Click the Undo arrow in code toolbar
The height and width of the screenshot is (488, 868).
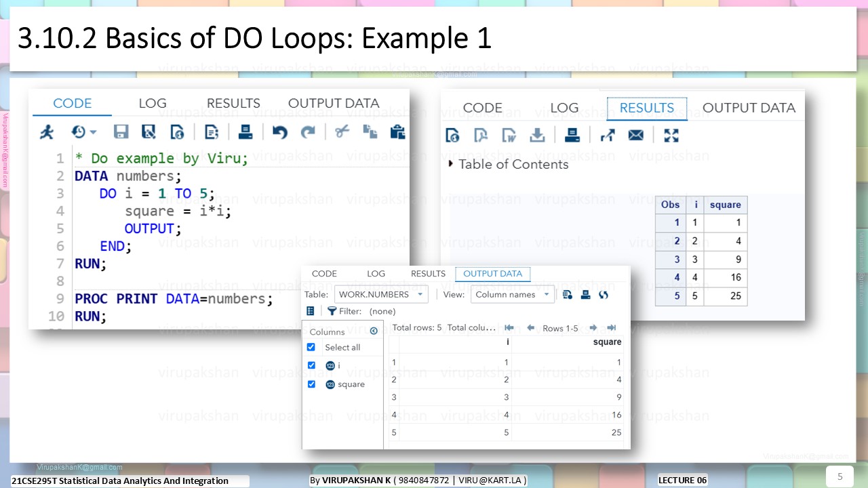click(279, 131)
